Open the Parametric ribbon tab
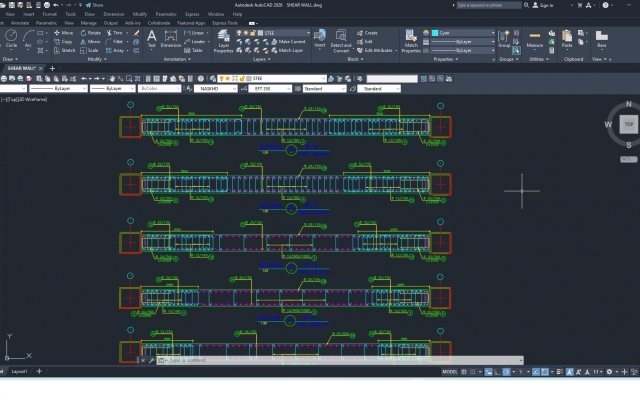640x400 pixels. [x=46, y=22]
